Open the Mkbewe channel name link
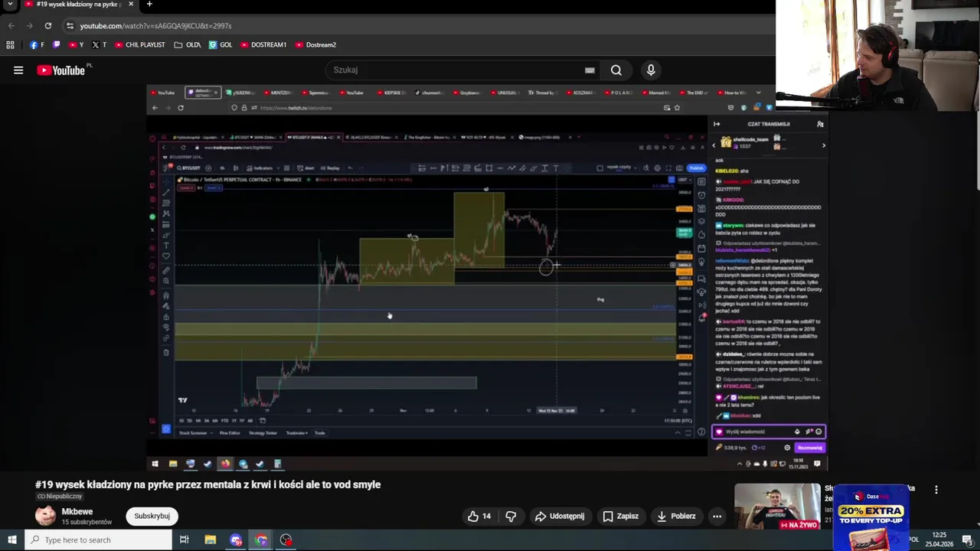 [77, 511]
